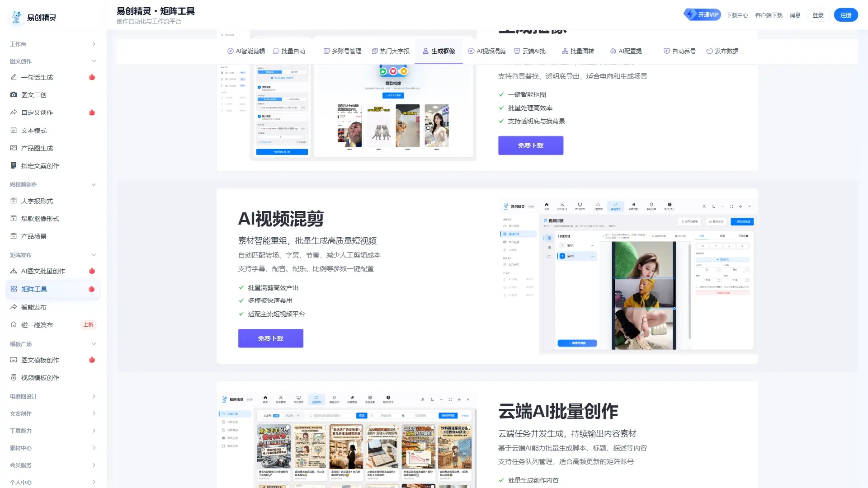Switch to the 批量自动 tab
868x488 pixels.
[x=292, y=51]
